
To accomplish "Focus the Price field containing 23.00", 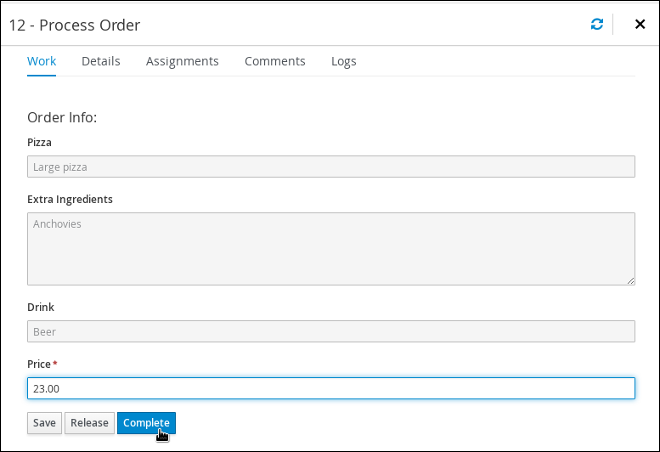I will [331, 388].
